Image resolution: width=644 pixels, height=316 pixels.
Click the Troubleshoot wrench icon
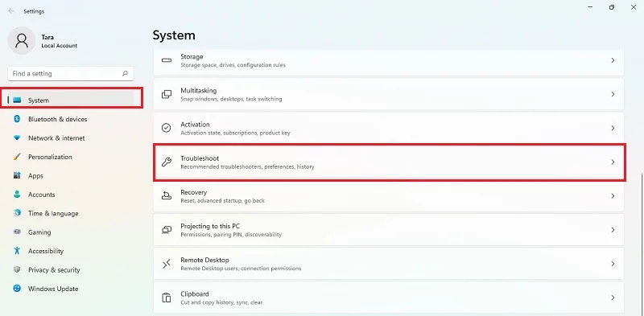[167, 162]
